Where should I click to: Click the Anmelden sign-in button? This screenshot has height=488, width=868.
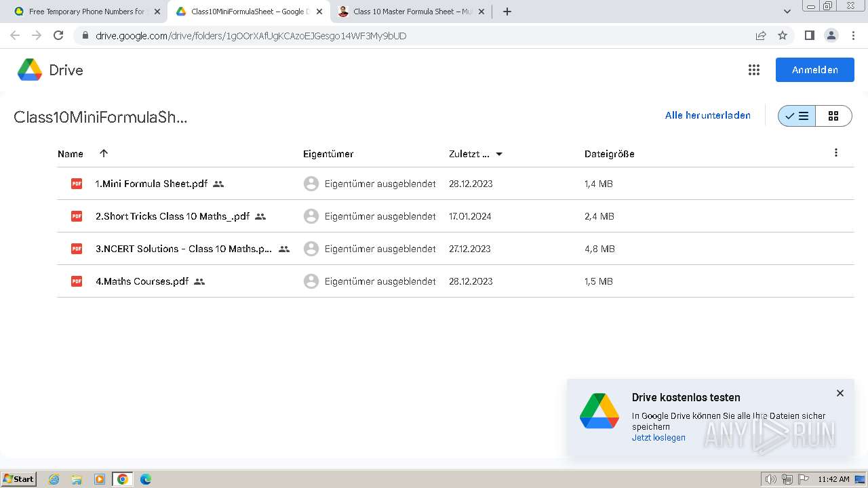click(815, 70)
